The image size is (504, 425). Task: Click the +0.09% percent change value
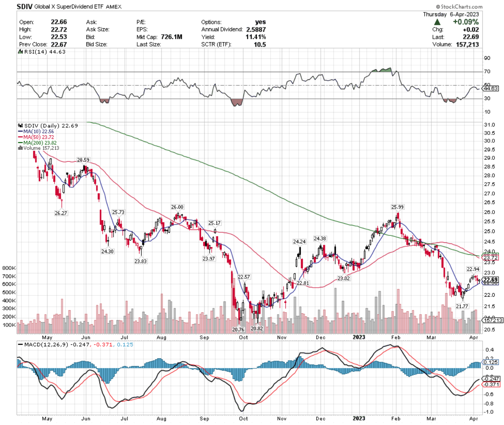click(x=466, y=22)
